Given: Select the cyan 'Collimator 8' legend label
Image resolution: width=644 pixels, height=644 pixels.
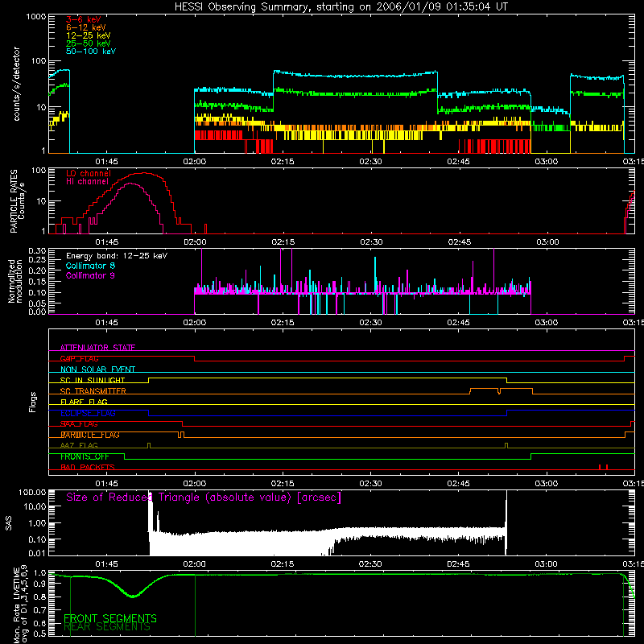Looking at the screenshot, I should pos(90,266).
